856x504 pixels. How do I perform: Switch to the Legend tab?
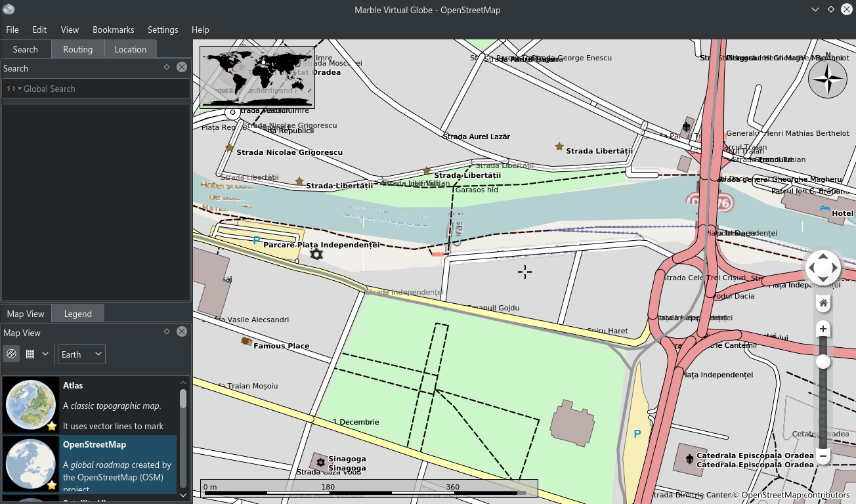tap(78, 314)
